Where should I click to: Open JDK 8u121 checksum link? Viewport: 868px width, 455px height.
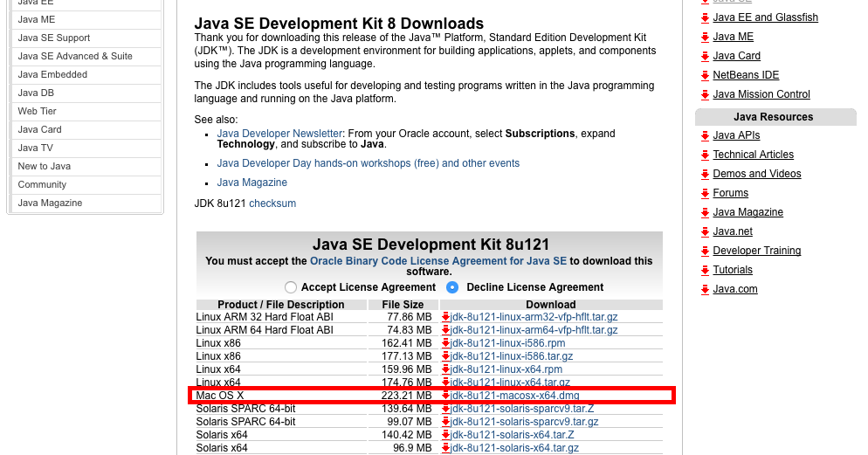272,203
